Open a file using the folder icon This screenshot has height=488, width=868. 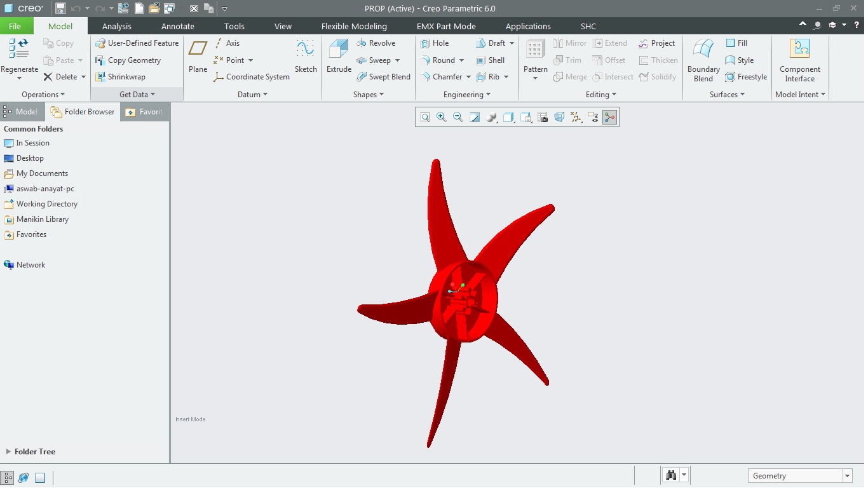click(154, 8)
